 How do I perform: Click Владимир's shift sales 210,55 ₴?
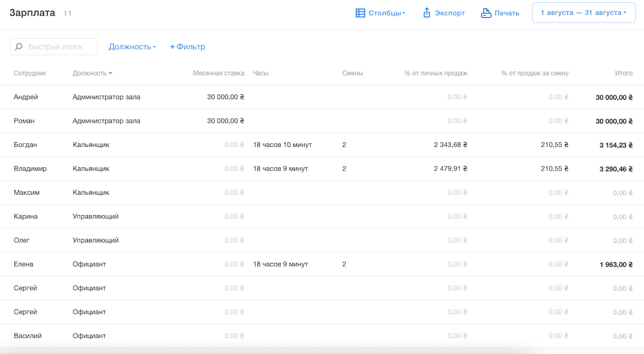pyautogui.click(x=555, y=168)
